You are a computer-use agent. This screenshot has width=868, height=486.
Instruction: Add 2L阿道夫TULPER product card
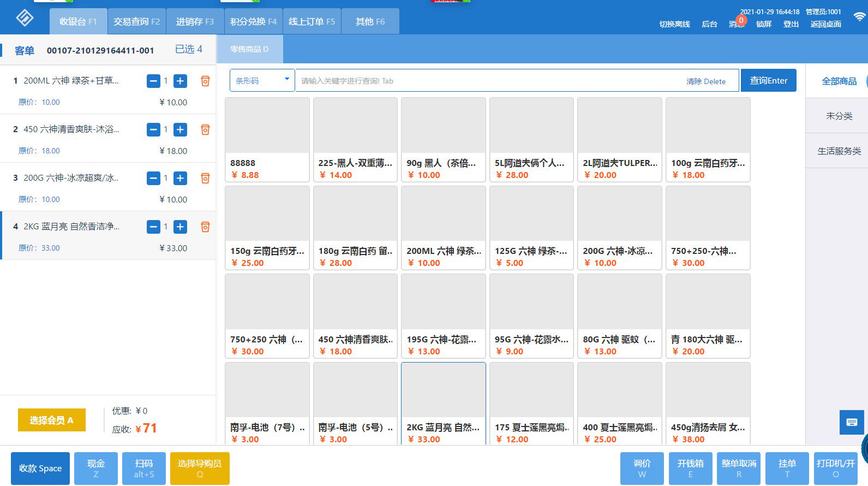click(620, 140)
